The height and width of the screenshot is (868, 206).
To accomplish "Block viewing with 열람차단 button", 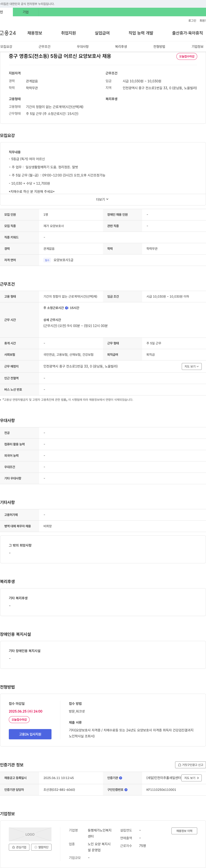I will (41, 847).
